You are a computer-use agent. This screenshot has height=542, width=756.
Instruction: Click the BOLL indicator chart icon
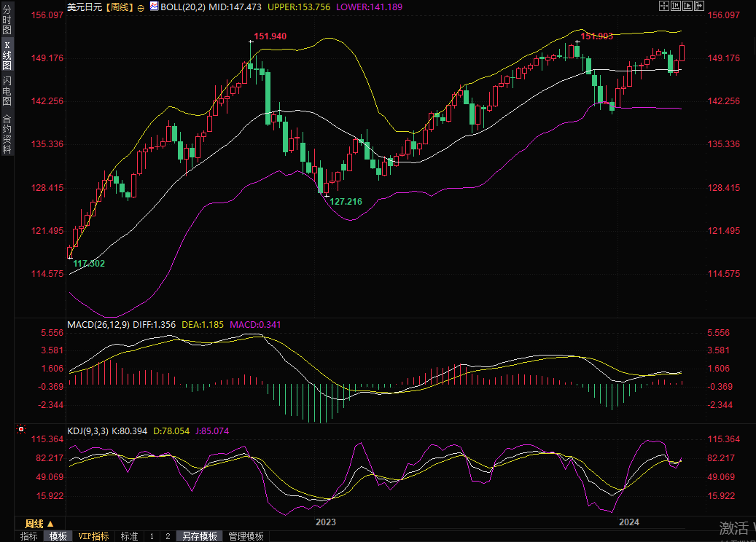coord(154,6)
